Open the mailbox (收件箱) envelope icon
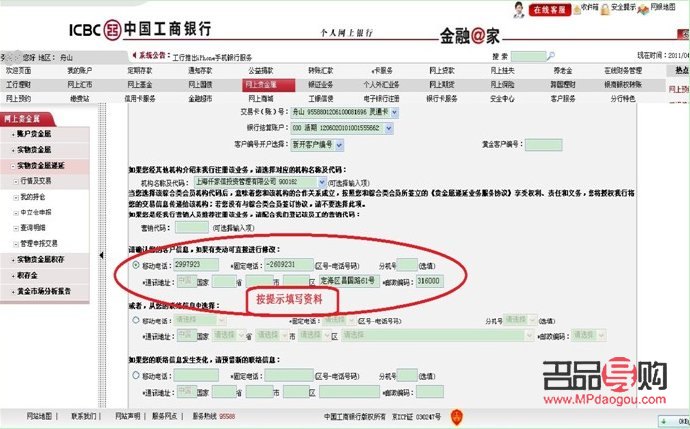 click(x=577, y=9)
